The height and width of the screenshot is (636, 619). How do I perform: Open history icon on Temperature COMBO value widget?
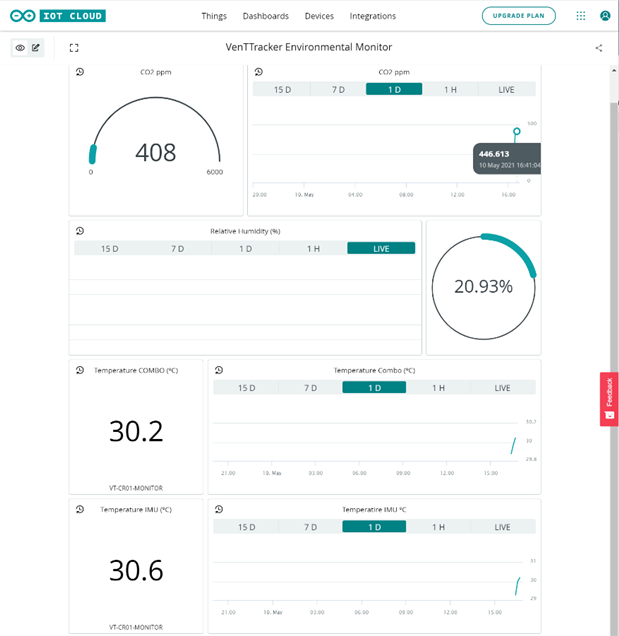point(80,370)
